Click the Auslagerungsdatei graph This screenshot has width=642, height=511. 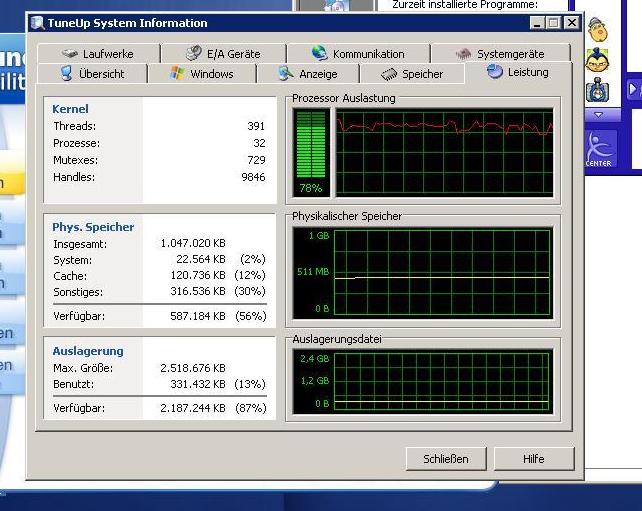tap(423, 382)
